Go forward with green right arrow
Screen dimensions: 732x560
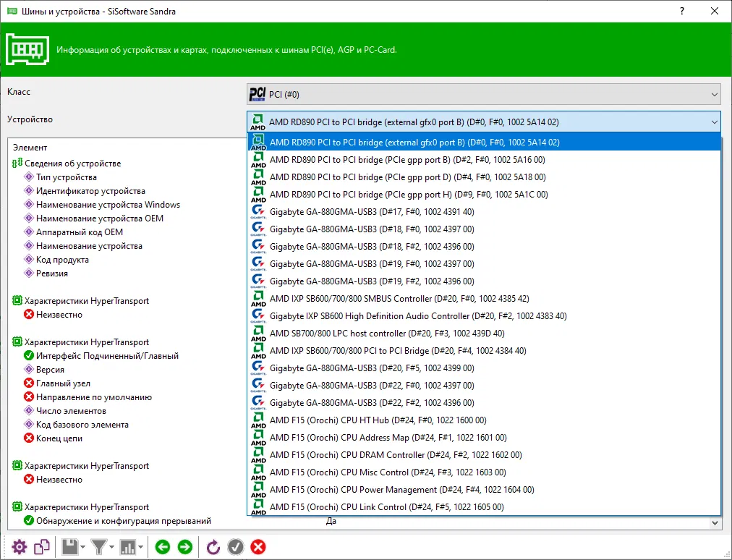click(185, 547)
